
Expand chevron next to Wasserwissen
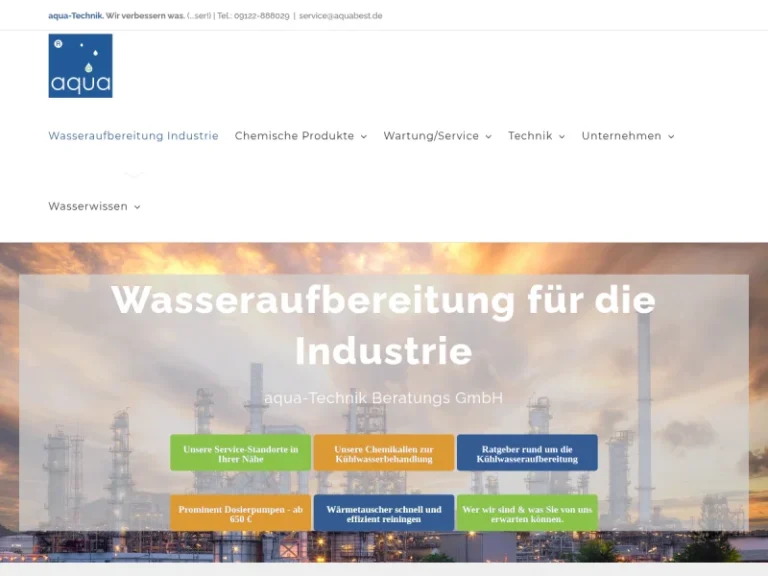click(137, 207)
